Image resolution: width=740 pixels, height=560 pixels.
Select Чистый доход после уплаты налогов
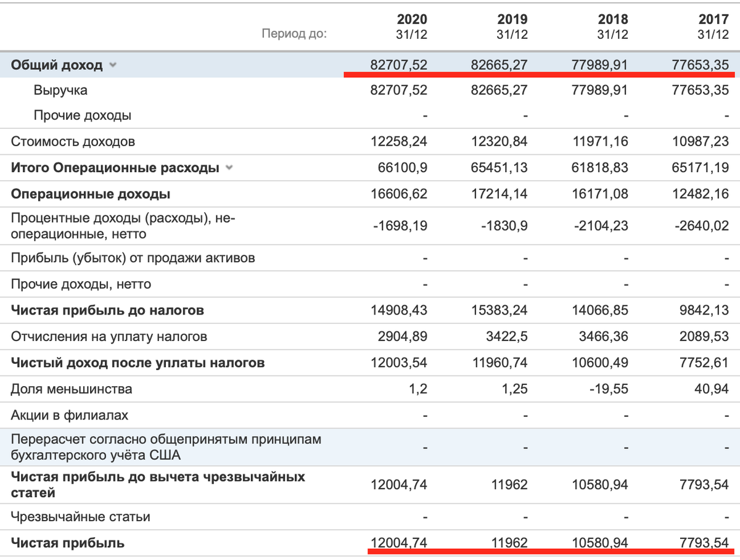(x=138, y=363)
